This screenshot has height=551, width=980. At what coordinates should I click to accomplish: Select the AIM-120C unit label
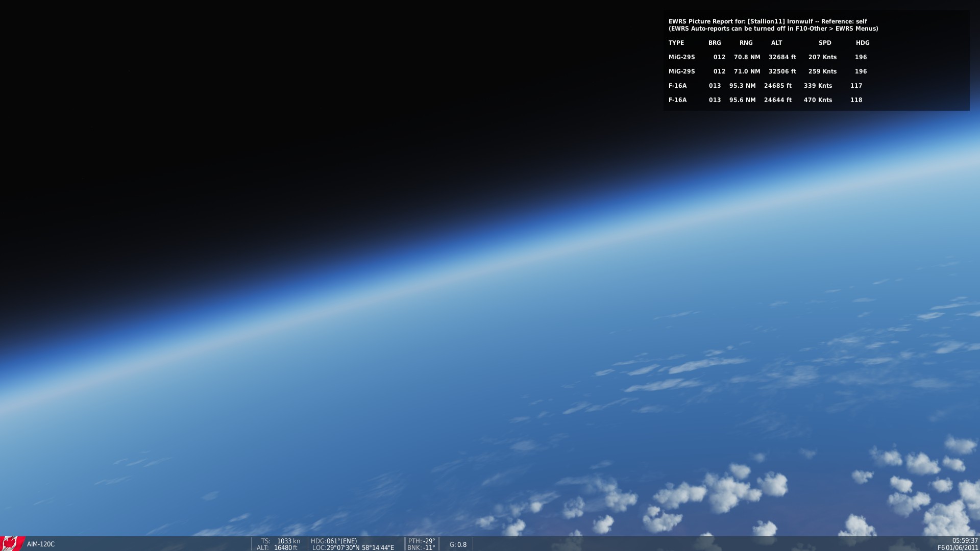pyautogui.click(x=41, y=544)
